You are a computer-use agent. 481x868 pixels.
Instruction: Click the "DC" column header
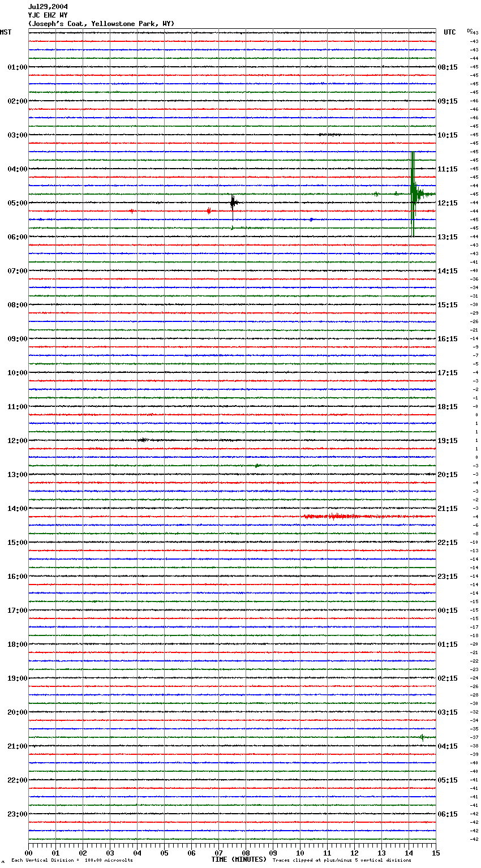(469, 31)
